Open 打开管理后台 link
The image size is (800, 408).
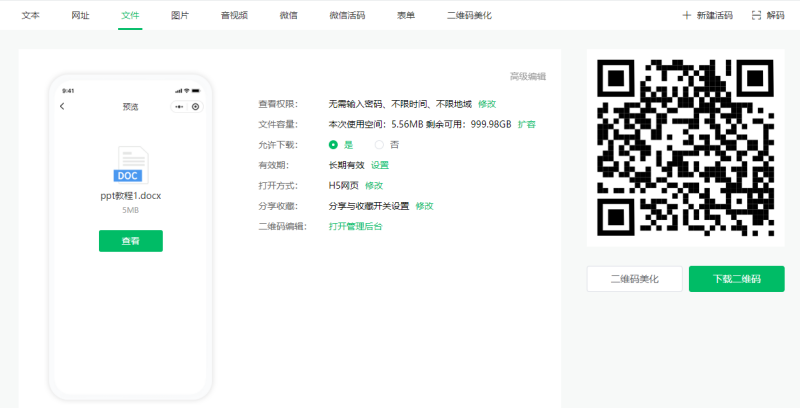pos(355,226)
